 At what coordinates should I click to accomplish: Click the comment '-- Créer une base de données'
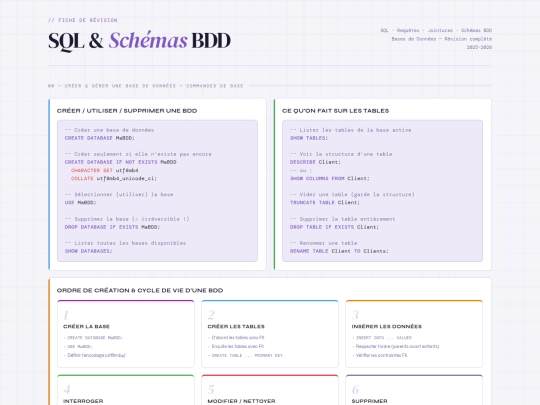click(110, 130)
